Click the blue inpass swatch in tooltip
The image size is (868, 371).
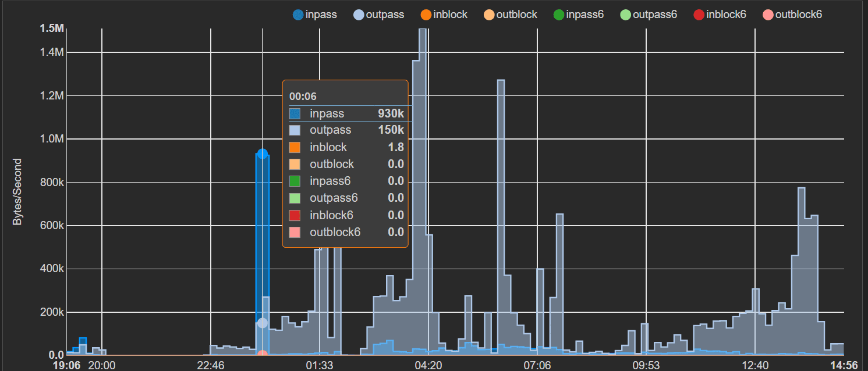click(x=295, y=114)
